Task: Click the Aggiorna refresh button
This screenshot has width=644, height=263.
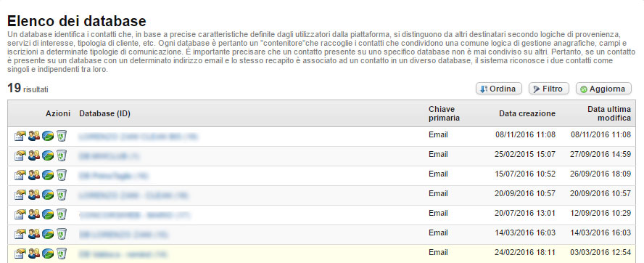Action: click(x=603, y=89)
